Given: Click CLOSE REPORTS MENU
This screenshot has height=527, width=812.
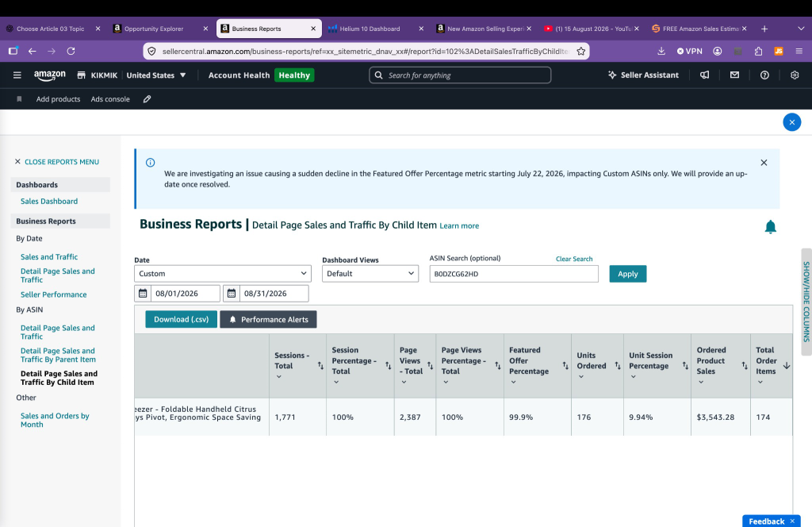Looking at the screenshot, I should [x=57, y=162].
